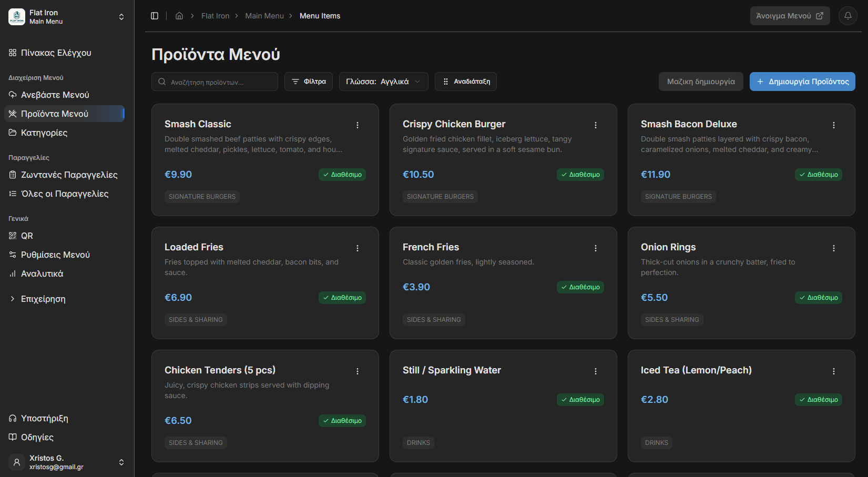Screen dimensions: 868x477
Task: Open the Φίλτρα filters button
Action: 309,82
